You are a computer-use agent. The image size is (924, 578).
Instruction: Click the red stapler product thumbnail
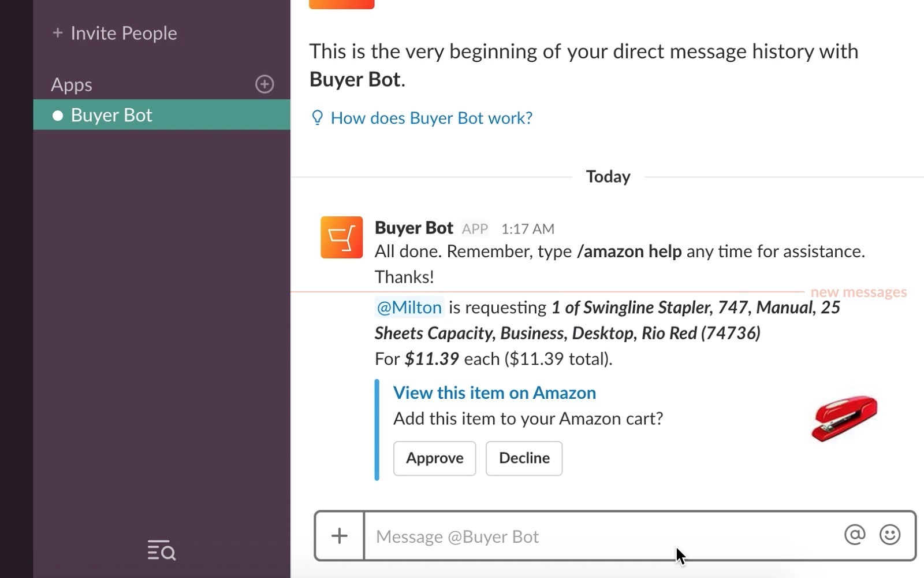[844, 418]
